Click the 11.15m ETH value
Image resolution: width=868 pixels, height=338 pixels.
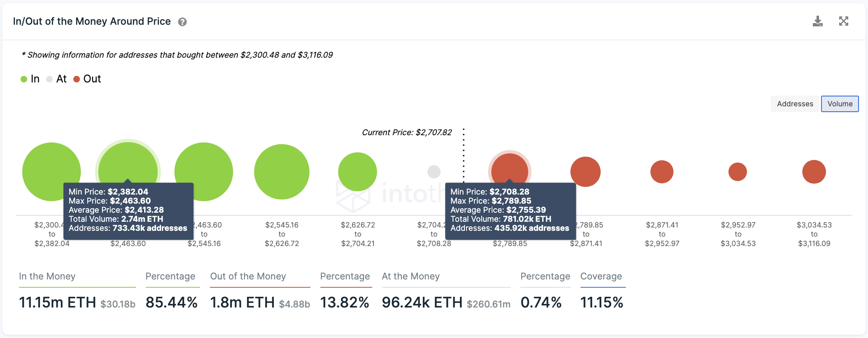(58, 303)
